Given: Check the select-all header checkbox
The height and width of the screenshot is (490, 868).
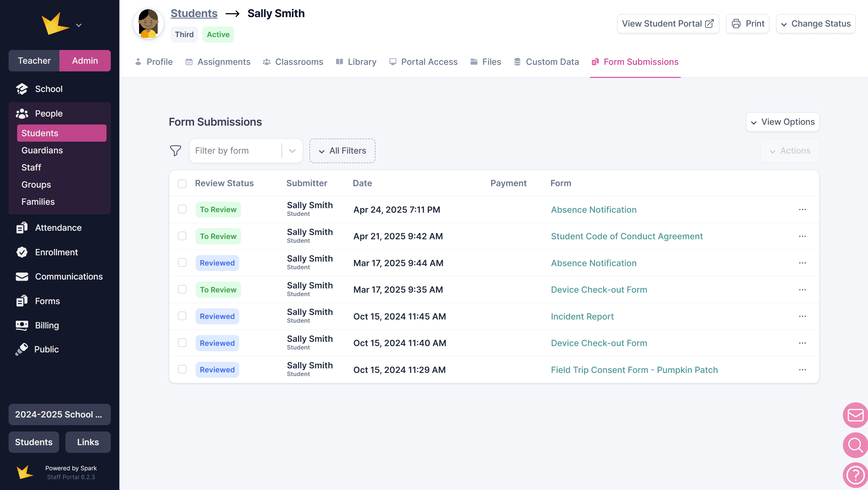Looking at the screenshot, I should (x=182, y=184).
